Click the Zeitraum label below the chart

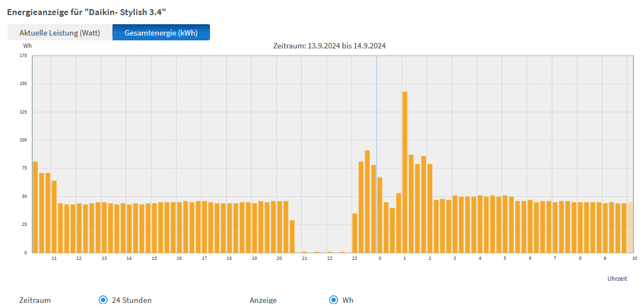[x=35, y=300]
